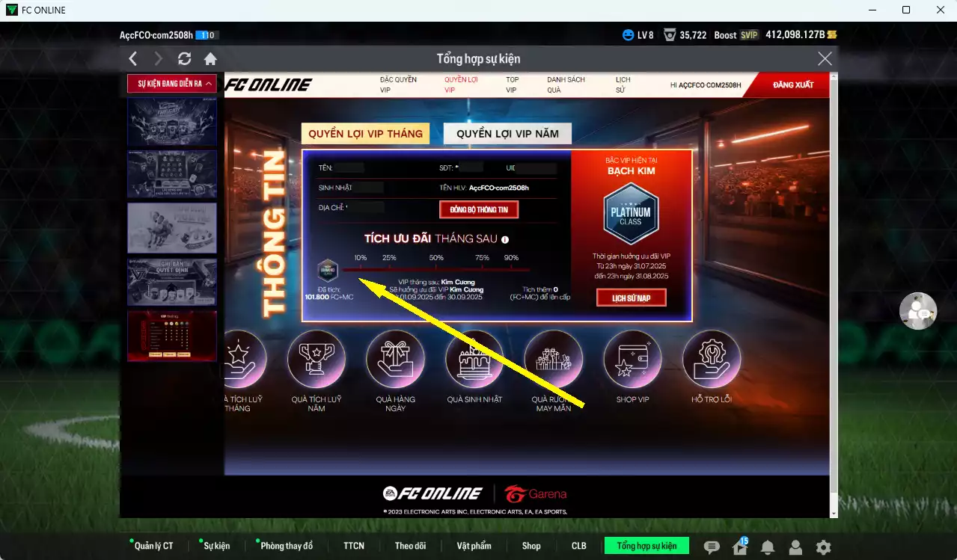Click the Platinum Class badge
This screenshot has width=957, height=560.
(x=631, y=214)
